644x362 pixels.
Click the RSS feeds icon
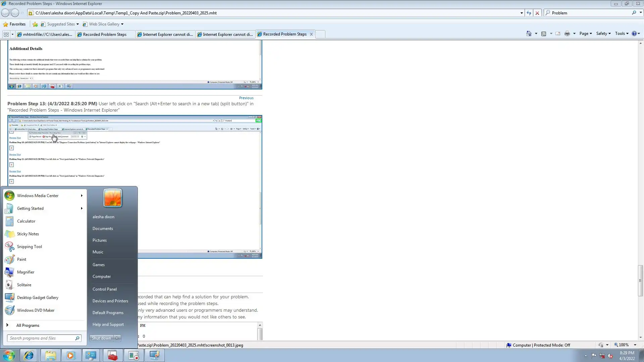(544, 34)
